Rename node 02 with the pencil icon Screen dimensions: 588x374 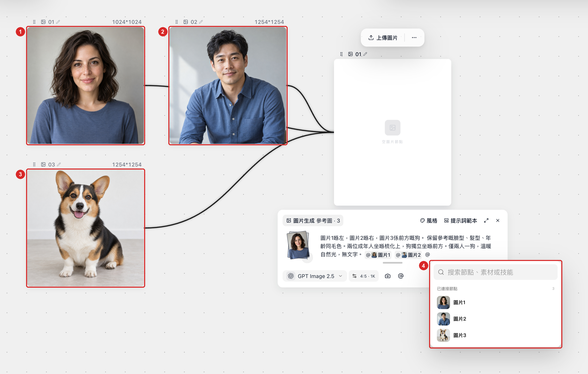point(201,22)
